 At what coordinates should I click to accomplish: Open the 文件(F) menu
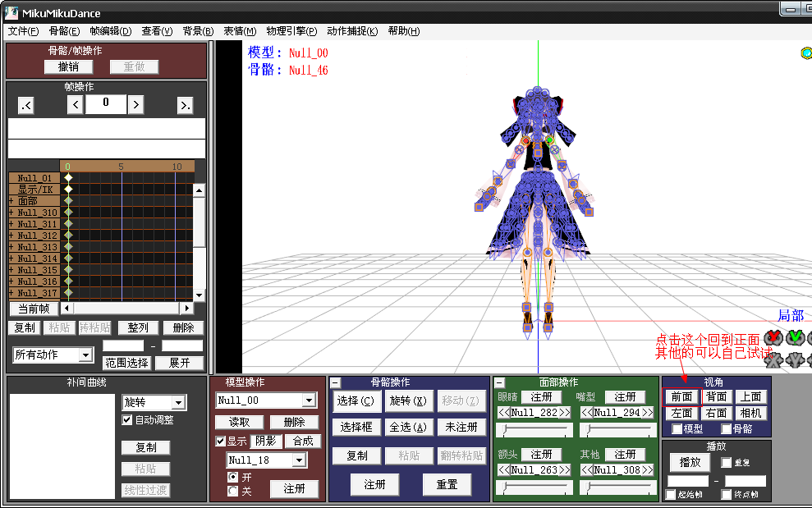pos(23,31)
